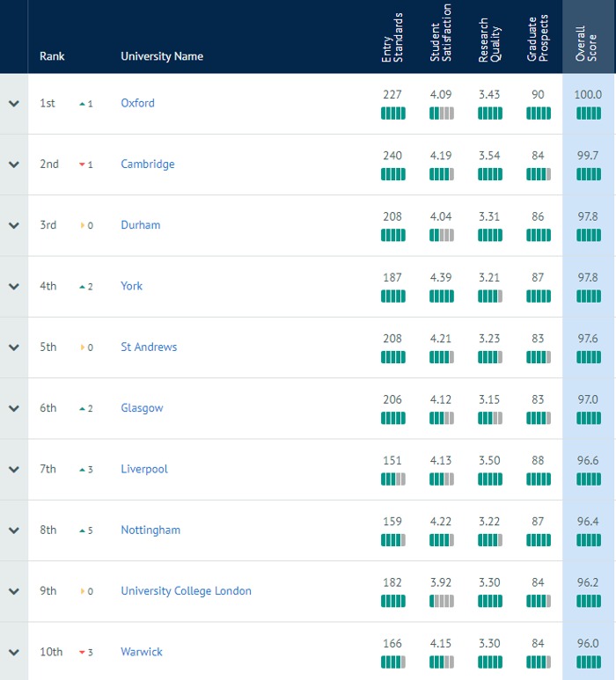Expand the Glasgow row chevron
Image resolution: width=616 pixels, height=680 pixels.
pos(14,408)
